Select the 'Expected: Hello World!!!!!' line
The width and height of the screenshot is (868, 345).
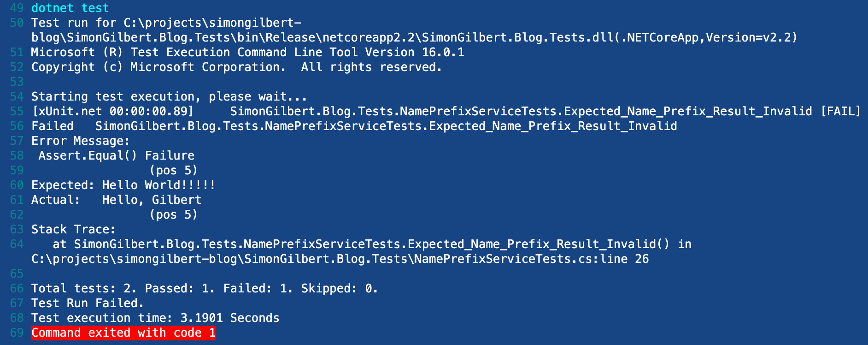[x=123, y=185]
